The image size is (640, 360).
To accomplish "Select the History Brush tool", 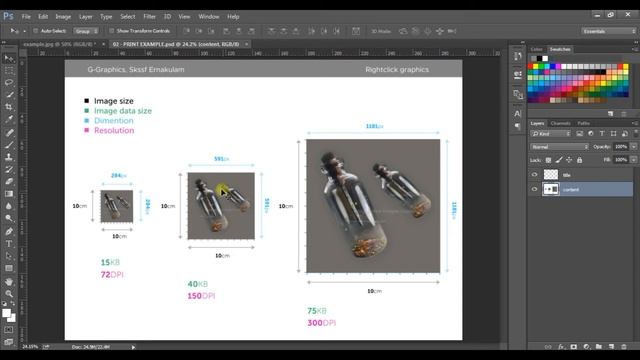I will [9, 169].
